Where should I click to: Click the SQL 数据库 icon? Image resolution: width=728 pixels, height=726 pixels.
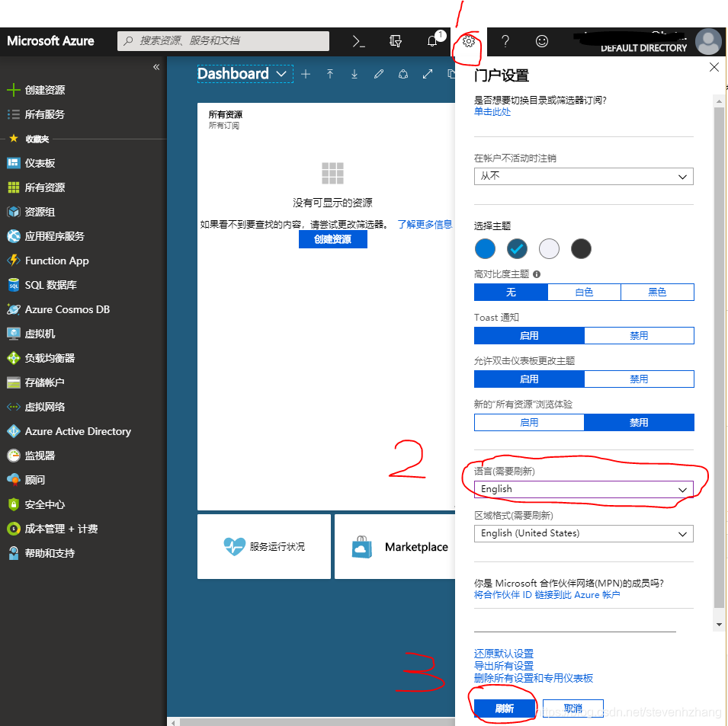click(14, 285)
